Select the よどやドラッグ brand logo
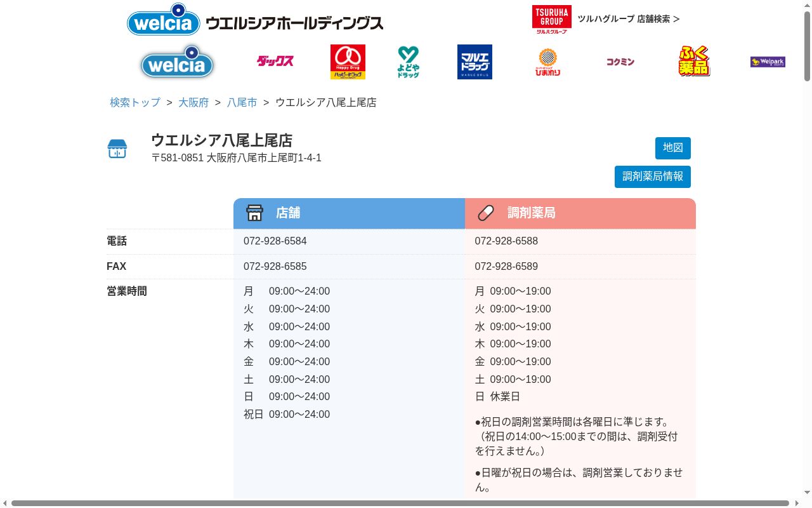The width and height of the screenshot is (812, 508). coord(409,62)
